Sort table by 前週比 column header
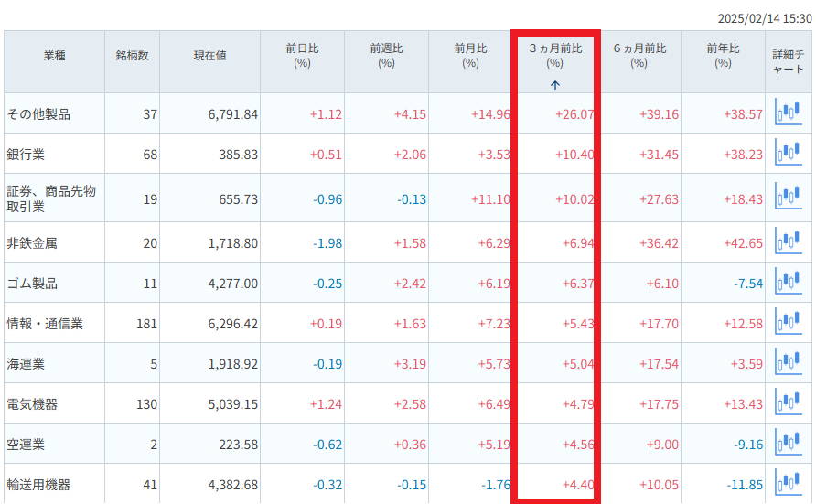 (x=386, y=56)
